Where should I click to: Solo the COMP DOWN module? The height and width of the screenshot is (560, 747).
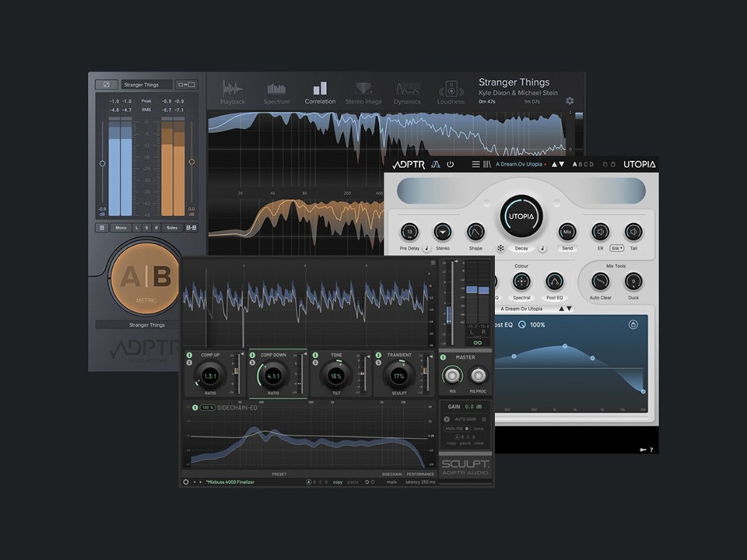(252, 363)
